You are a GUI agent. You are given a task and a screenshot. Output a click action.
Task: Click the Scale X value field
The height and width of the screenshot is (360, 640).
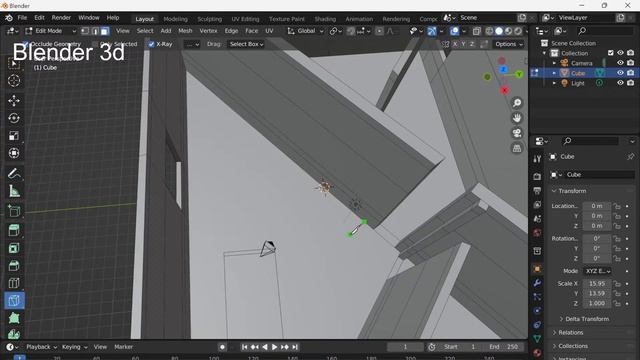pos(597,283)
